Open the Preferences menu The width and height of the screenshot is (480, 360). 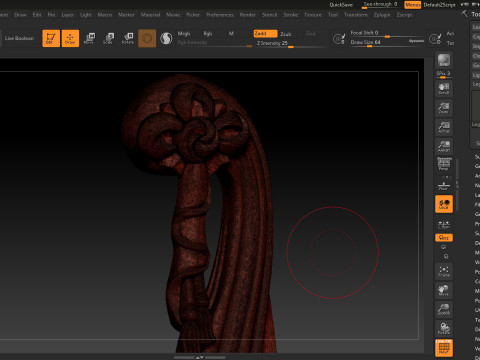[x=220, y=15]
